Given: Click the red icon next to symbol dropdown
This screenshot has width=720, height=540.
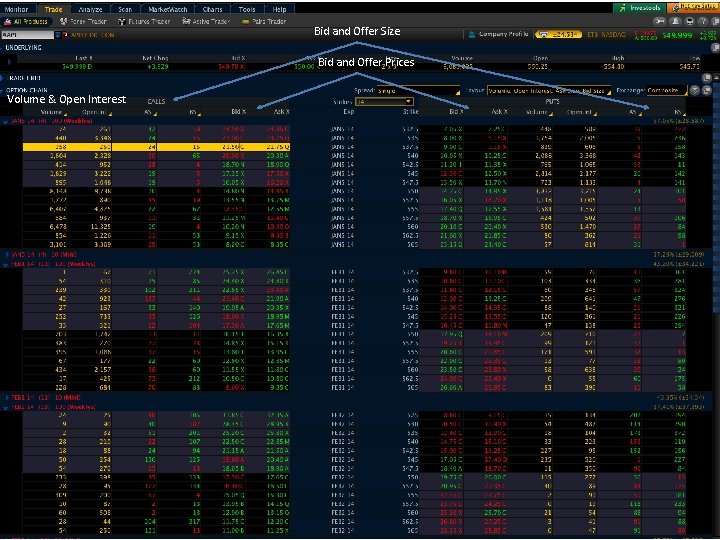Looking at the screenshot, I should tap(65, 35).
